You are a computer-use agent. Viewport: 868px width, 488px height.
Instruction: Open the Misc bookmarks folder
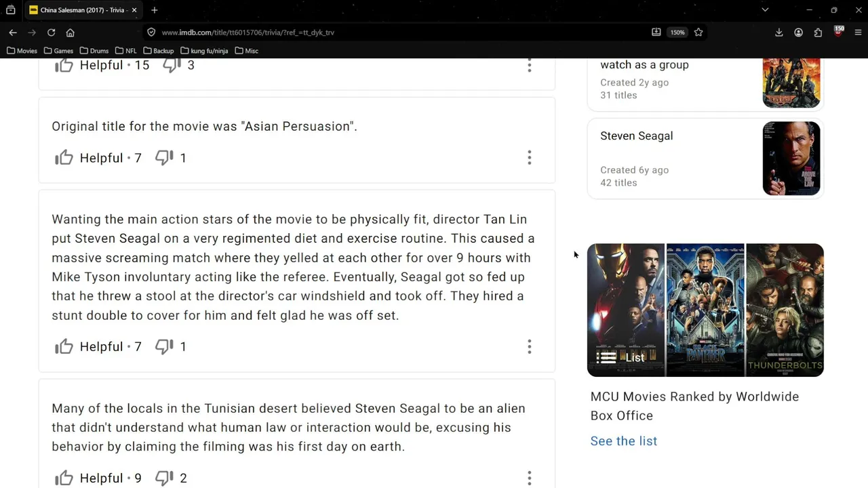[246, 51]
